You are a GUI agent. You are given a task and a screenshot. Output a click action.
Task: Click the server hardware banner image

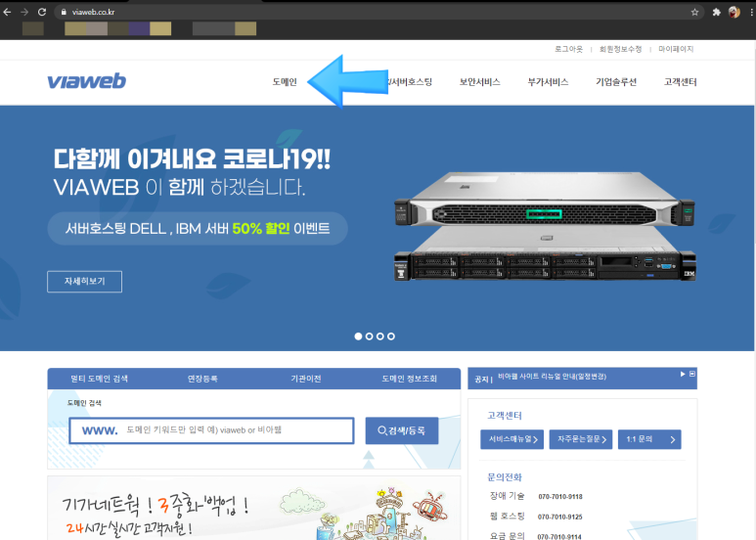pos(545,226)
